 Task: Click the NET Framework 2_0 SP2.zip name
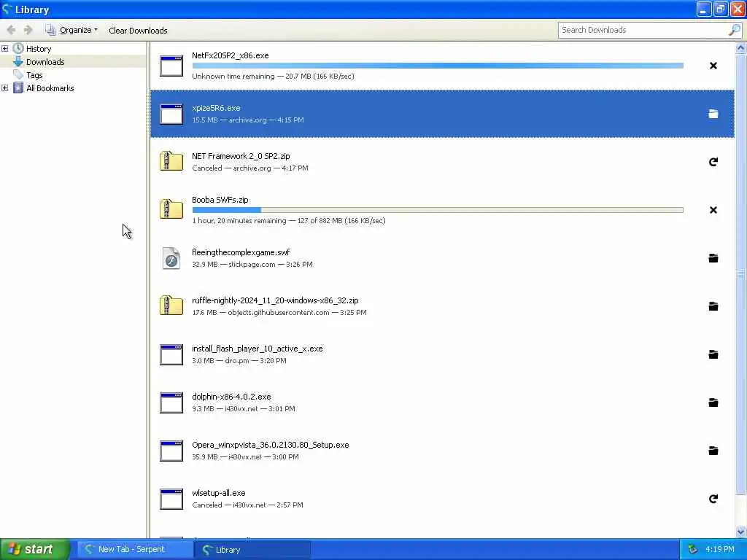(241, 156)
